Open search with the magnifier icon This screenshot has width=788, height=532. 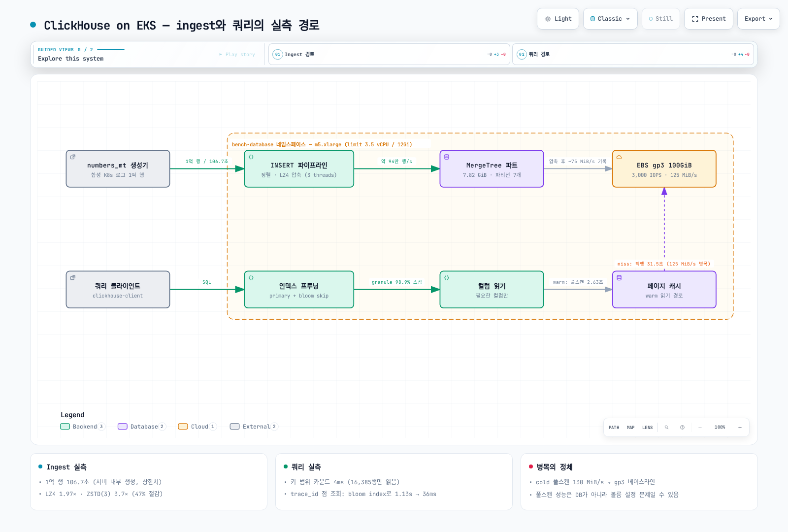[x=666, y=428]
